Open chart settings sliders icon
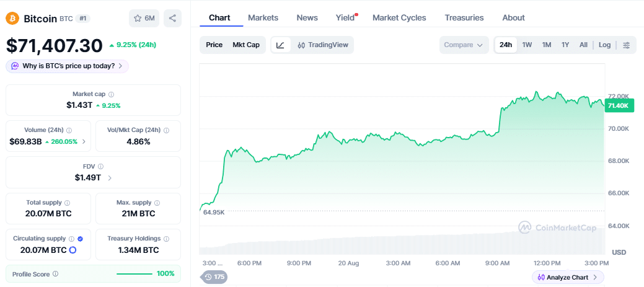Viewport: 644px width, 287px height. point(627,45)
